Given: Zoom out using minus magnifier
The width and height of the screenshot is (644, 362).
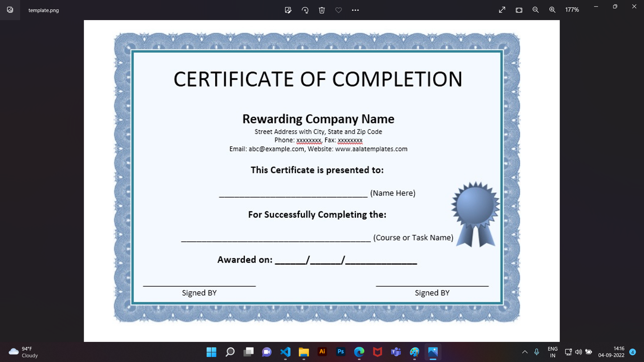Looking at the screenshot, I should 536,10.
